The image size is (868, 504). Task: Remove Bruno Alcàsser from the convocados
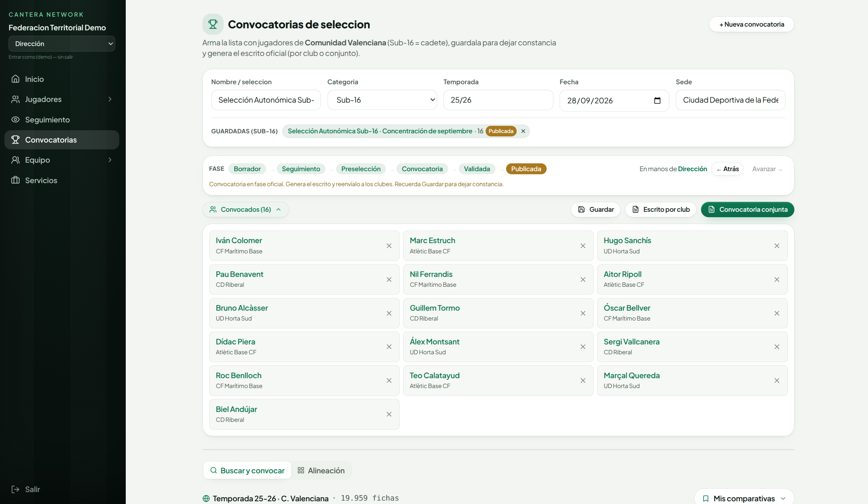click(x=389, y=313)
